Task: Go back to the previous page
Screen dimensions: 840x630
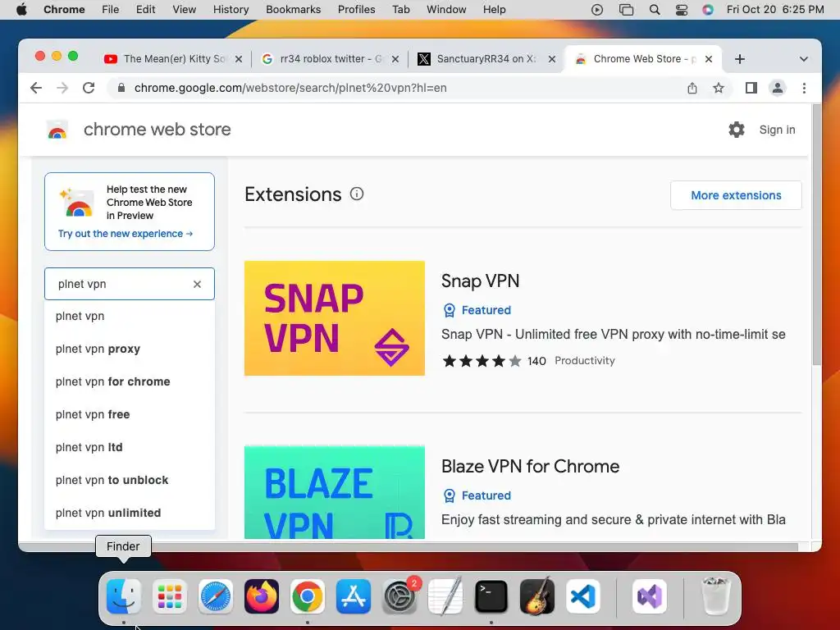Action: click(36, 88)
